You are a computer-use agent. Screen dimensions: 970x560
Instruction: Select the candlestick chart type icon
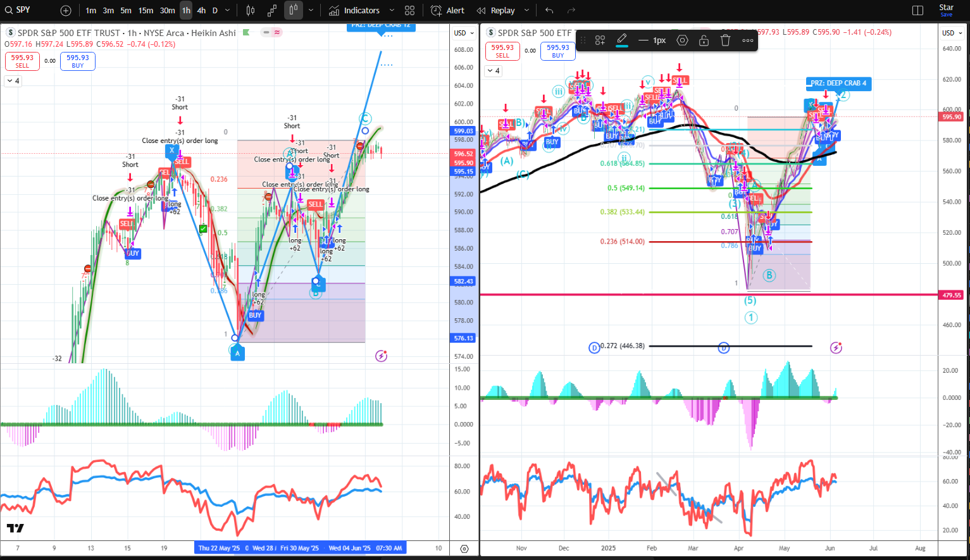click(251, 11)
